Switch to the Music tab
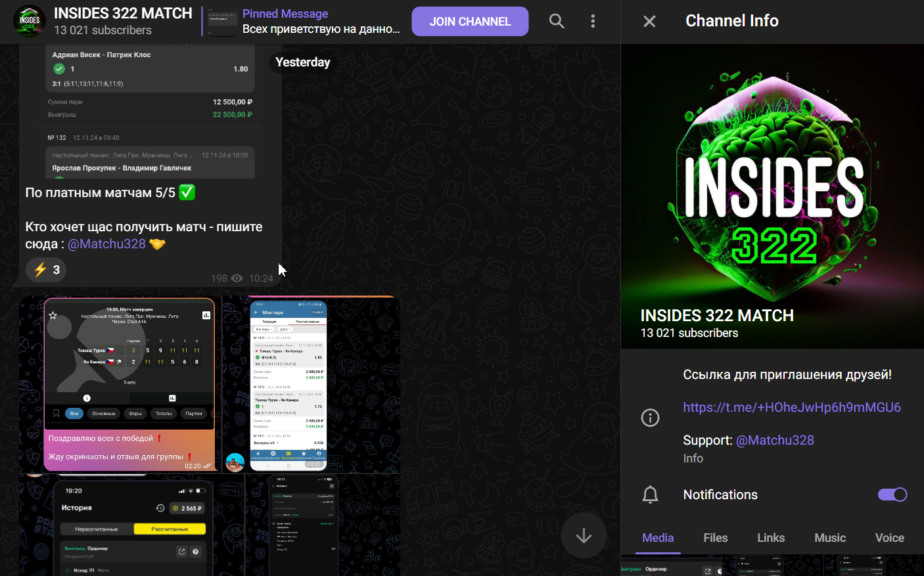The image size is (924, 576). pos(830,538)
